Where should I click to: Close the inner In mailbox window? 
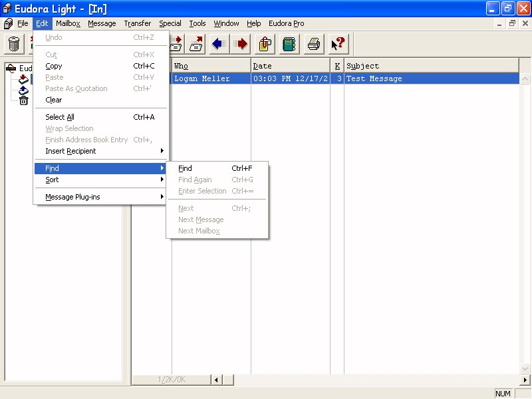[525, 23]
